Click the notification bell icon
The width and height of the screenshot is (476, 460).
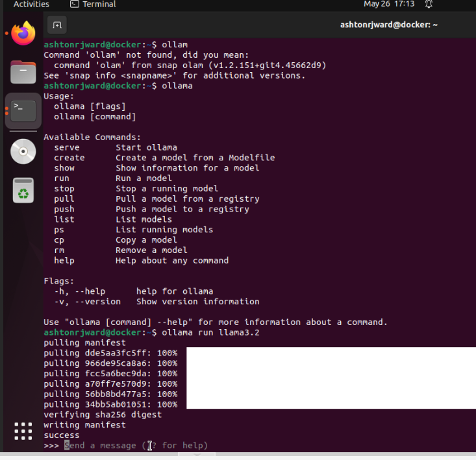(x=429, y=5)
